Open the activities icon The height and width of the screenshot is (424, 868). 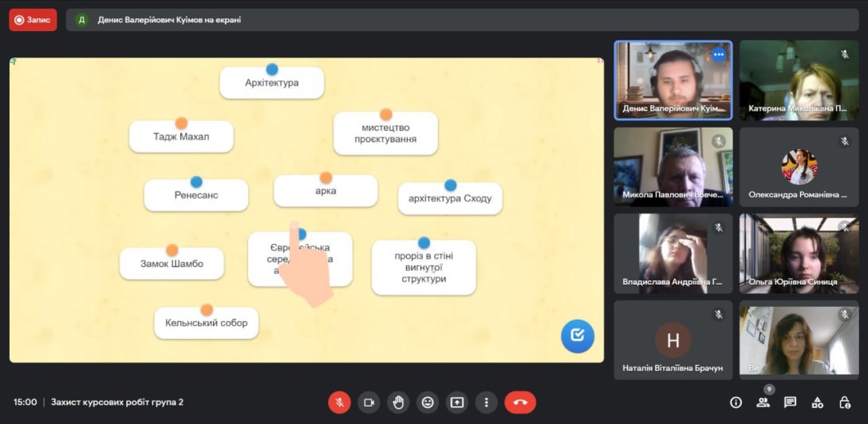tap(818, 402)
